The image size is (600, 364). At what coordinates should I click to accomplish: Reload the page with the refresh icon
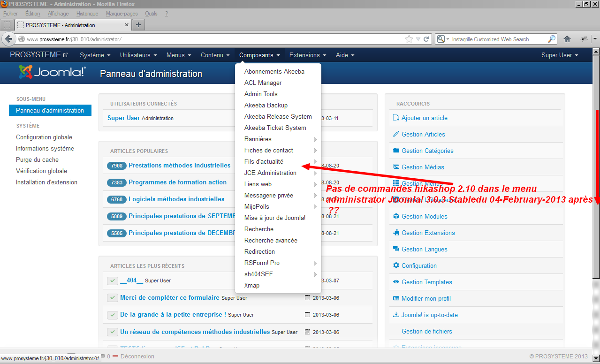pos(426,39)
